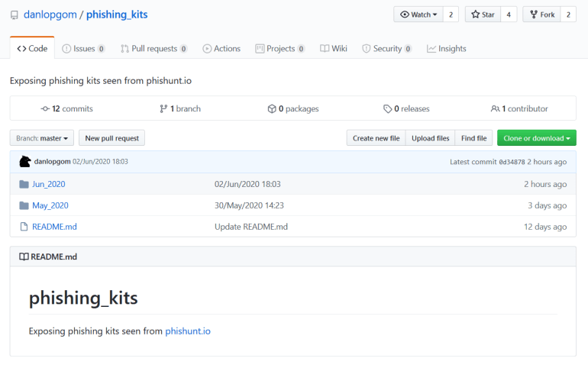Click the Upload files button
Viewport: 588px width, 368px height.
click(430, 138)
